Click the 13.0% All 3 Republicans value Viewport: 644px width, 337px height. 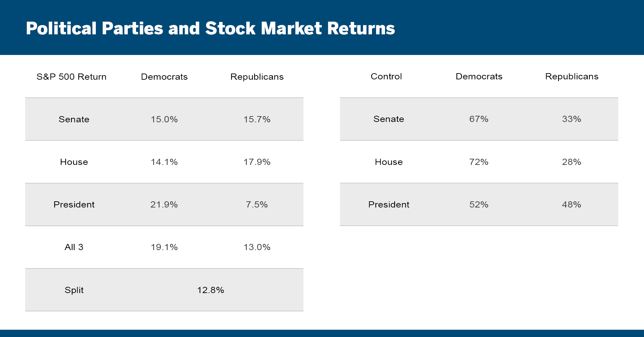(257, 247)
